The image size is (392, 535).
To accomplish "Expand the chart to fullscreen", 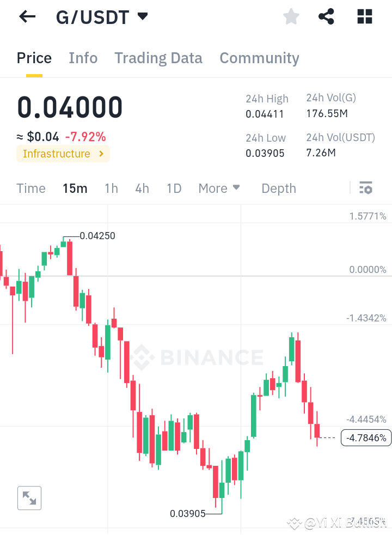I will click(29, 497).
